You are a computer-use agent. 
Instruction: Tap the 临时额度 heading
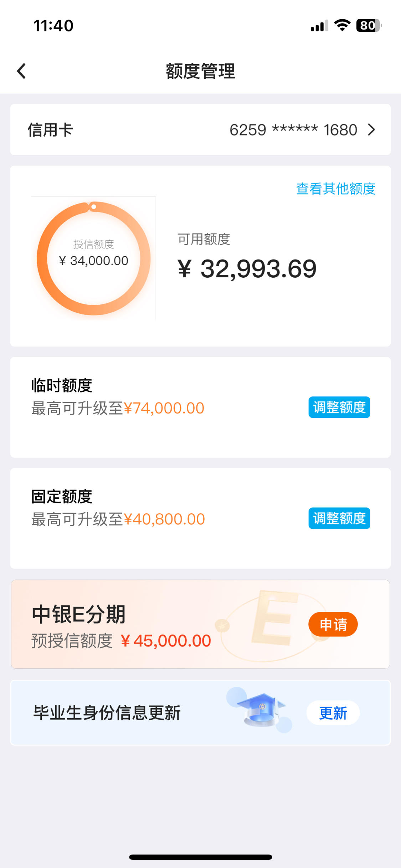pos(62,385)
